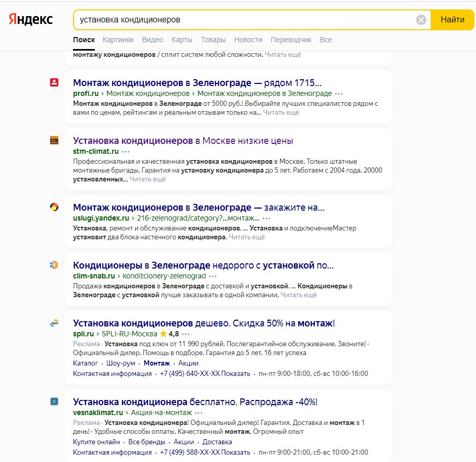
Task: Clear the search field with the X icon
Action: coord(421,20)
